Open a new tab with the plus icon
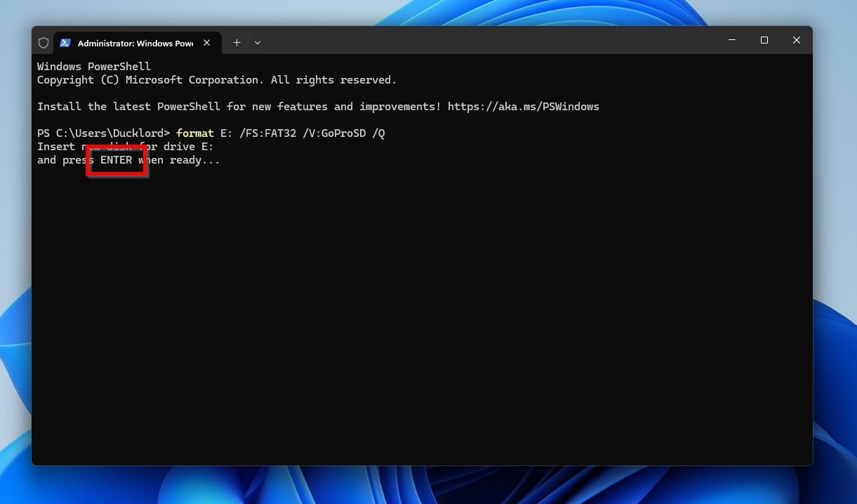 (237, 43)
